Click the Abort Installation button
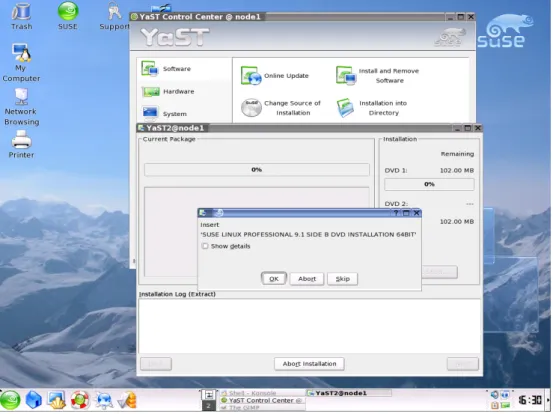553x414 pixels. point(309,364)
